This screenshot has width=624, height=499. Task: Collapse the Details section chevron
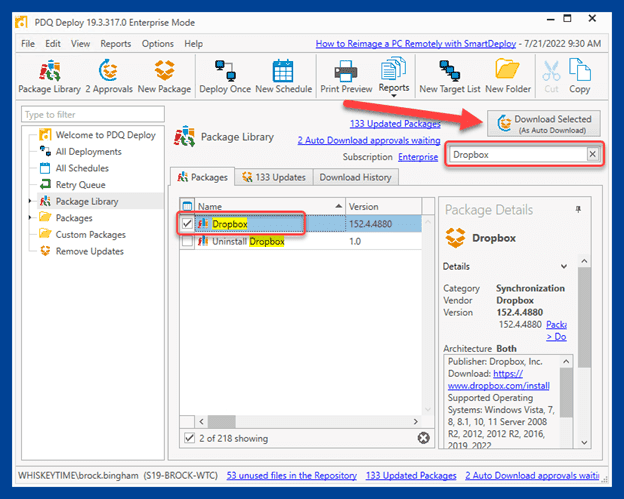(564, 266)
